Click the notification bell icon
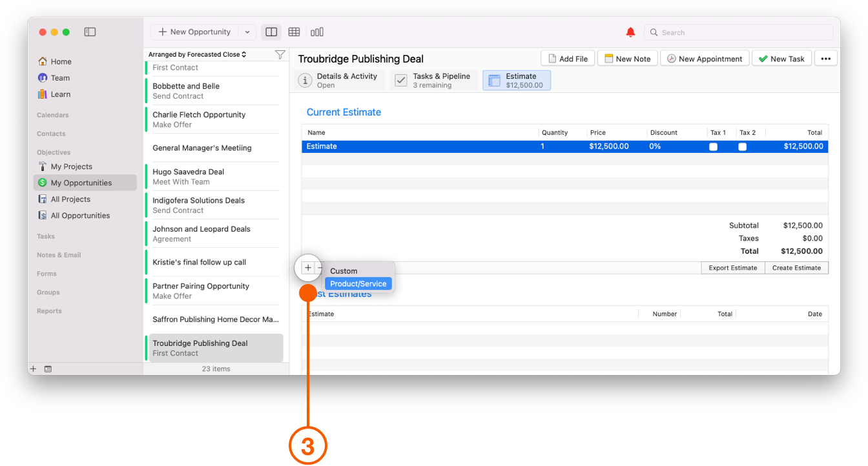This screenshot has width=868, height=466. [630, 32]
